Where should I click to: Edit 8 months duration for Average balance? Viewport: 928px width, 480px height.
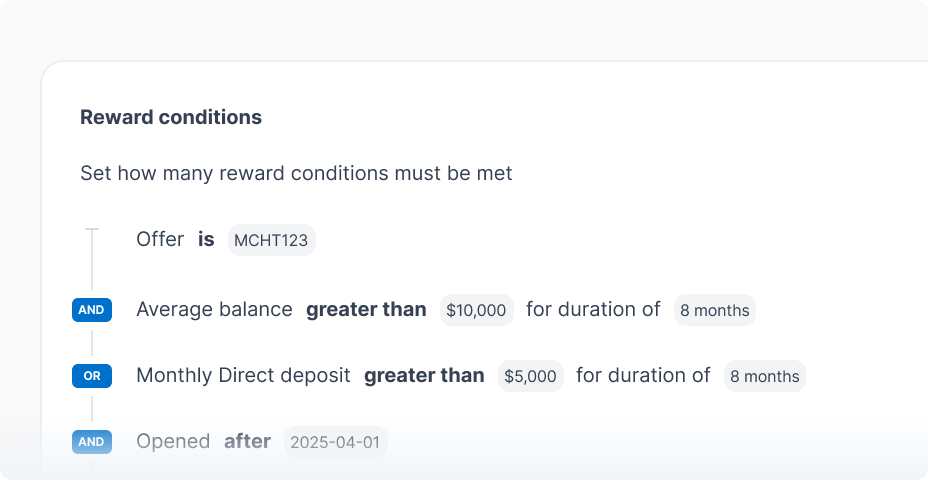click(x=714, y=310)
